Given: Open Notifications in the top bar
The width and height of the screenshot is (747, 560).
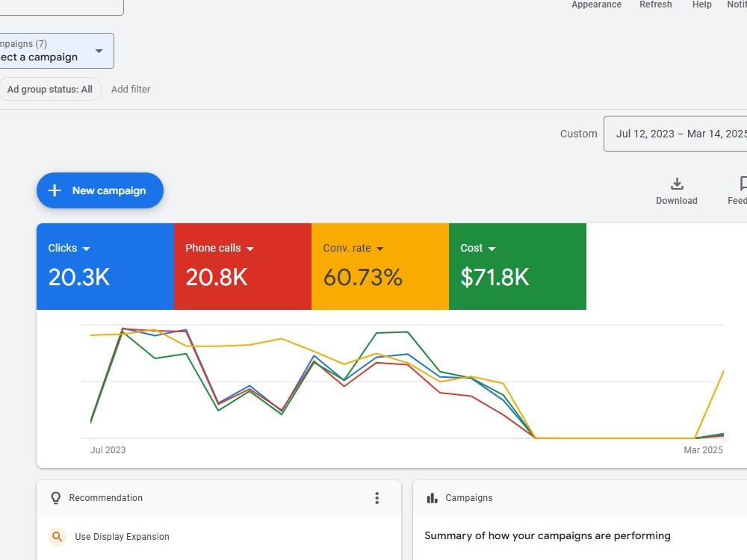Looking at the screenshot, I should [737, 4].
